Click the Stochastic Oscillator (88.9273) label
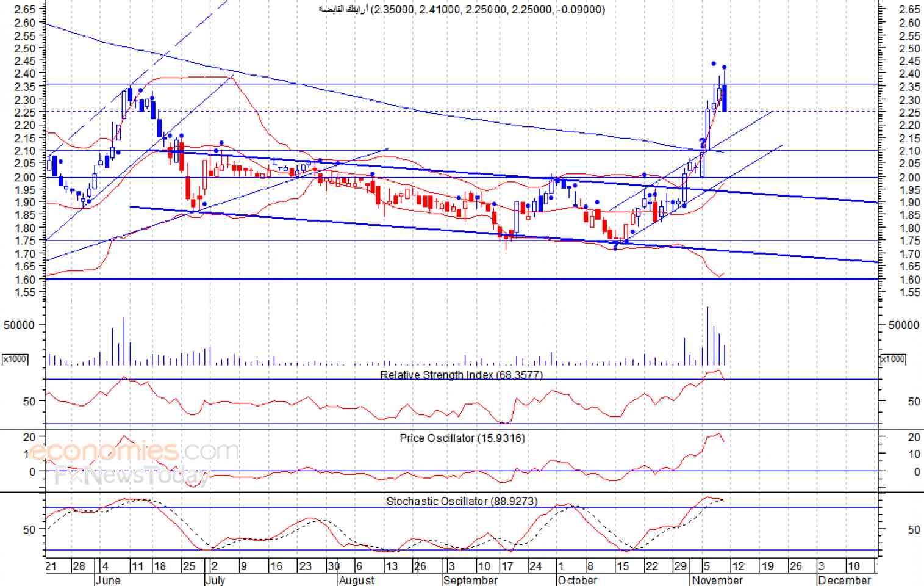Image resolution: width=924 pixels, height=586 pixels. coord(462,501)
